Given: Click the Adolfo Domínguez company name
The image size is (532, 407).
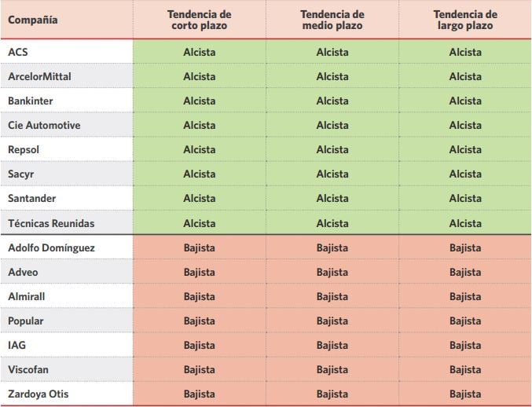Looking at the screenshot, I should click(x=50, y=247).
